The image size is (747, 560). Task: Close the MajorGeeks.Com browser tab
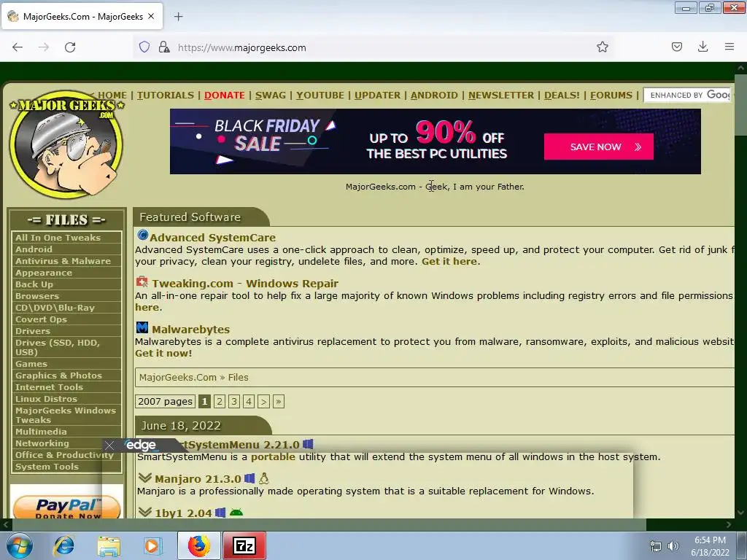click(151, 16)
